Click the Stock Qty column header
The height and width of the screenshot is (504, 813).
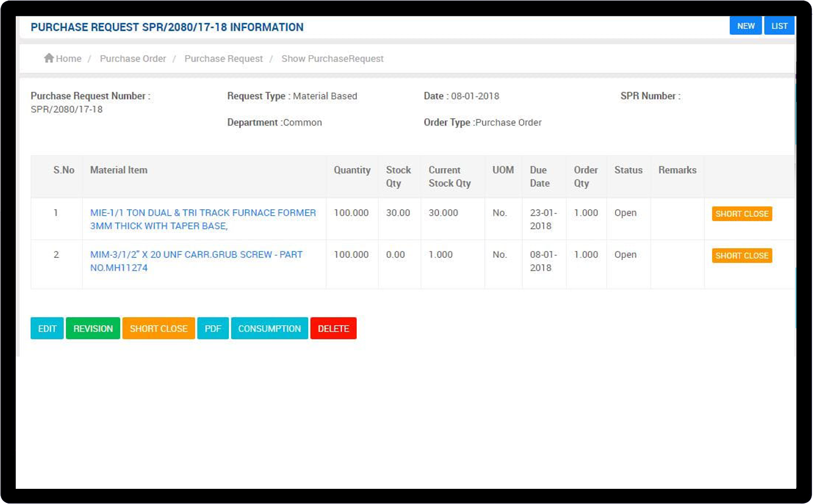(x=398, y=177)
